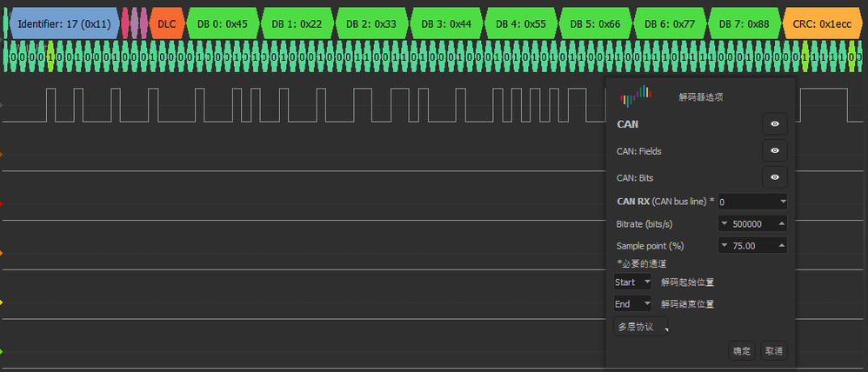Select the DB 0: 0x45 annotation
This screenshot has width=868, height=372.
pos(222,23)
